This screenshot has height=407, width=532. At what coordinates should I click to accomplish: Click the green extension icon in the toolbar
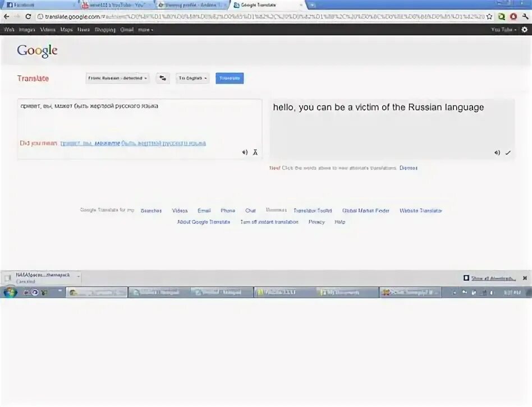pyautogui.click(x=502, y=17)
